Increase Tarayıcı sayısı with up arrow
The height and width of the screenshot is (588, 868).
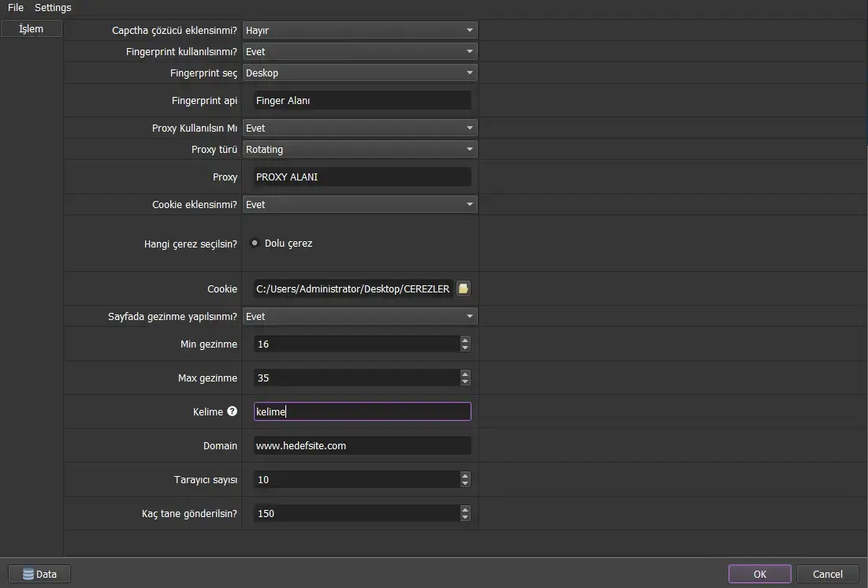[x=465, y=475]
